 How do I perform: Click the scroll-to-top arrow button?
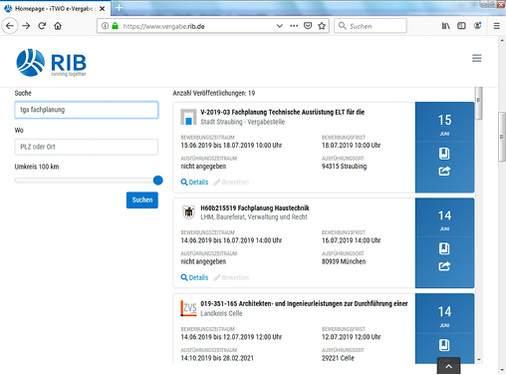pos(449,366)
